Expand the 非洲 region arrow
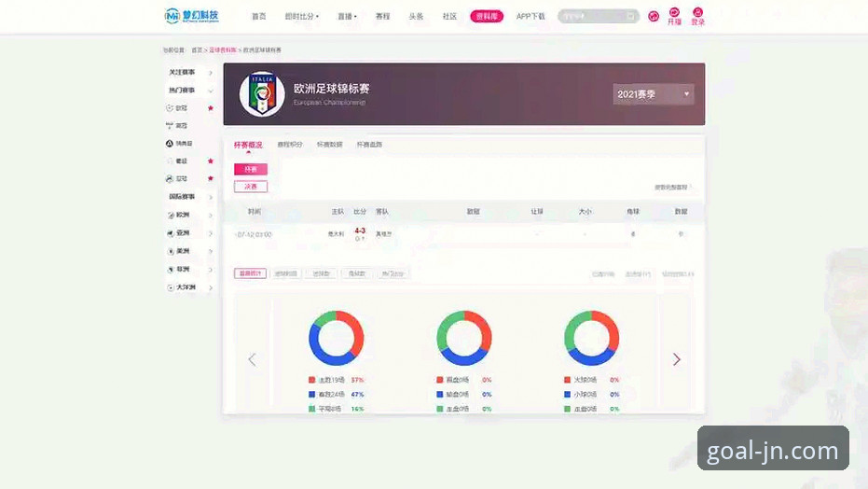Image resolution: width=868 pixels, height=489 pixels. click(211, 270)
